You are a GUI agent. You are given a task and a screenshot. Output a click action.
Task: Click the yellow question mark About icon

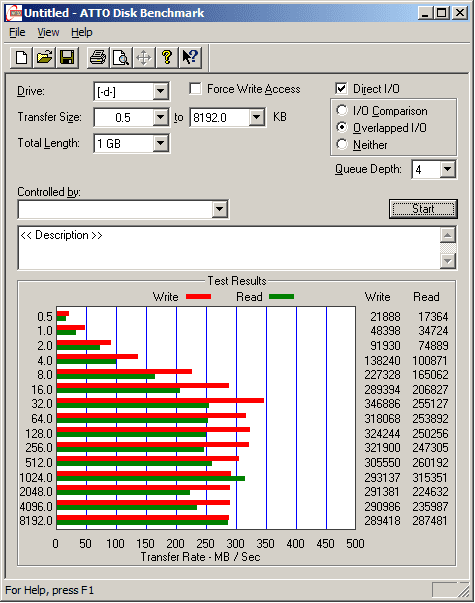click(x=167, y=58)
